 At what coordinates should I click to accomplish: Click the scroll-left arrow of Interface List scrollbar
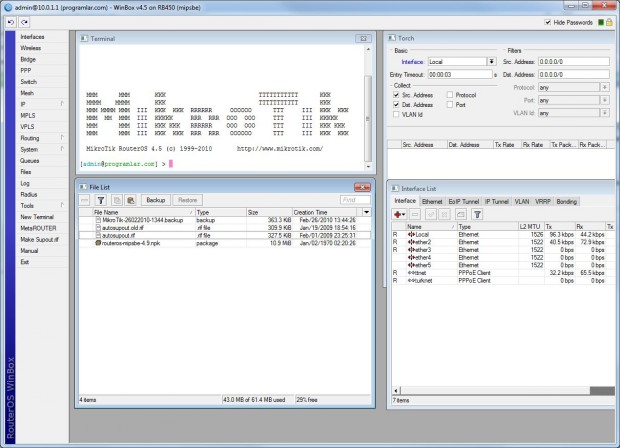[x=396, y=391]
